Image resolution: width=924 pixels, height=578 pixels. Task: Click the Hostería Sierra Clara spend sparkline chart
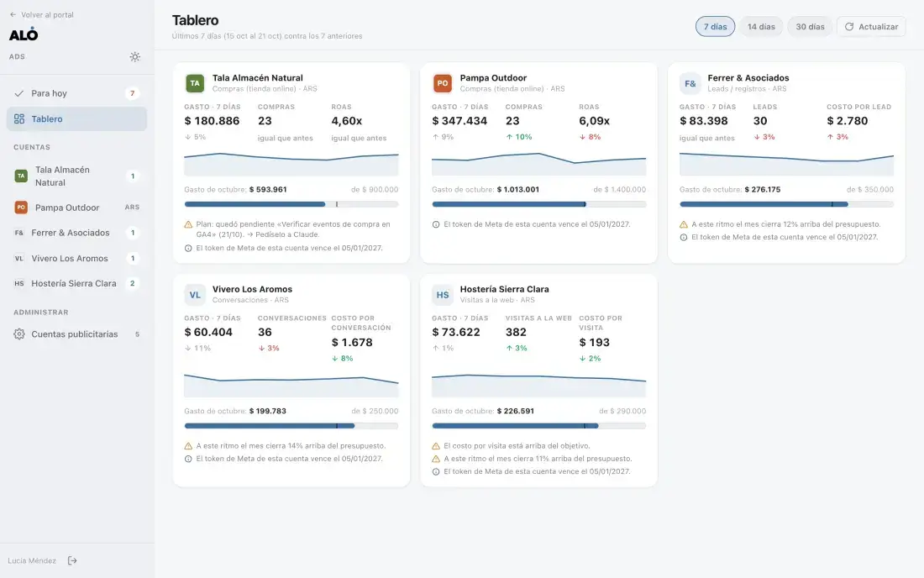click(538, 385)
